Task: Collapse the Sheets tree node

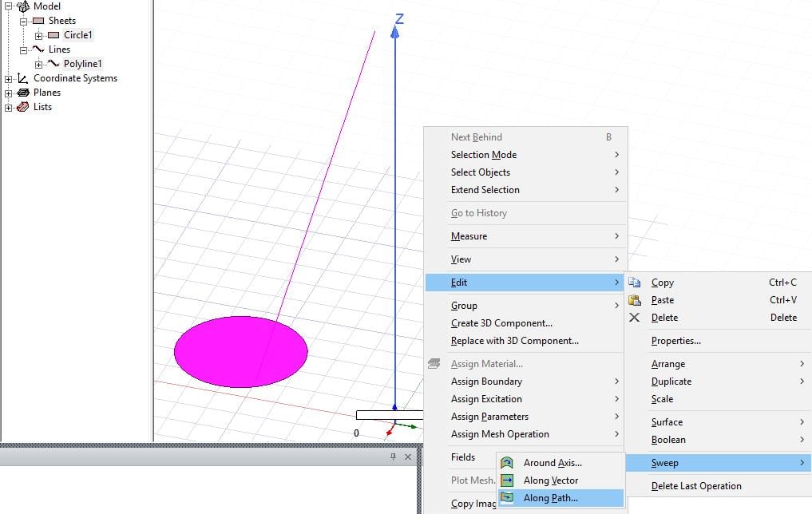Action: 23,22
